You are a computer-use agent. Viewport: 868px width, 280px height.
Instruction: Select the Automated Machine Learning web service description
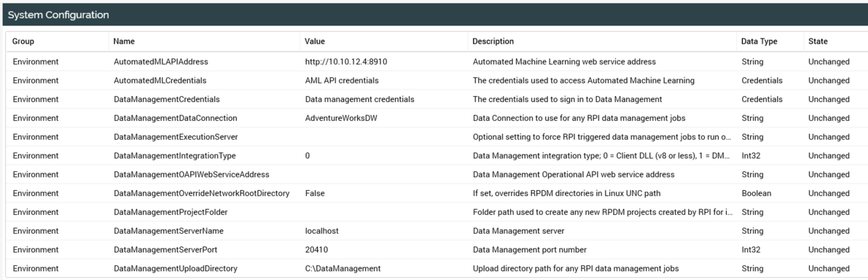click(564, 62)
